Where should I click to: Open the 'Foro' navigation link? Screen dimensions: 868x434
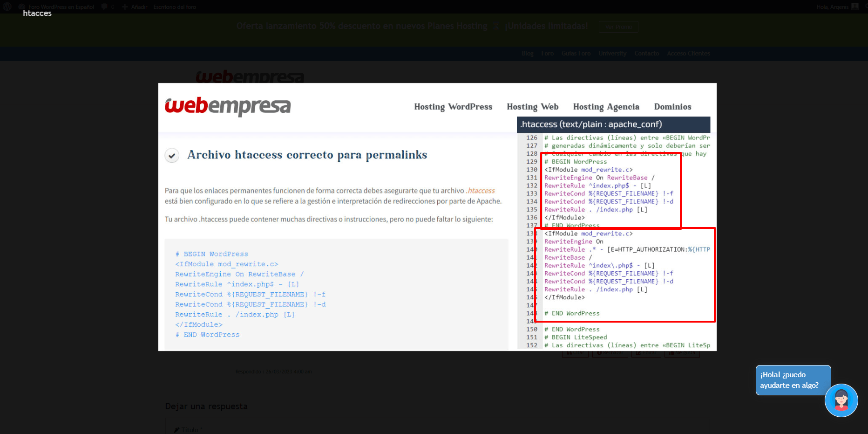pos(548,53)
